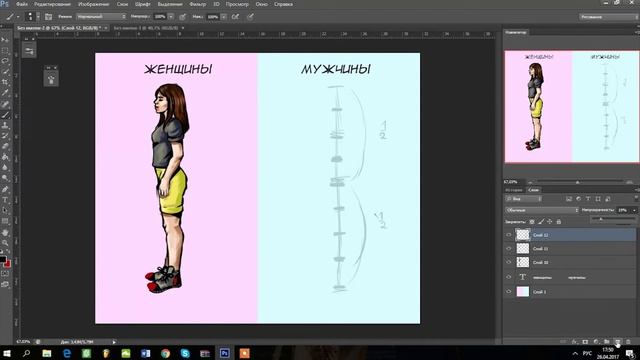Screen dimensions: 640x360
Task: Select the Eyedropper tool
Action: 5,93
